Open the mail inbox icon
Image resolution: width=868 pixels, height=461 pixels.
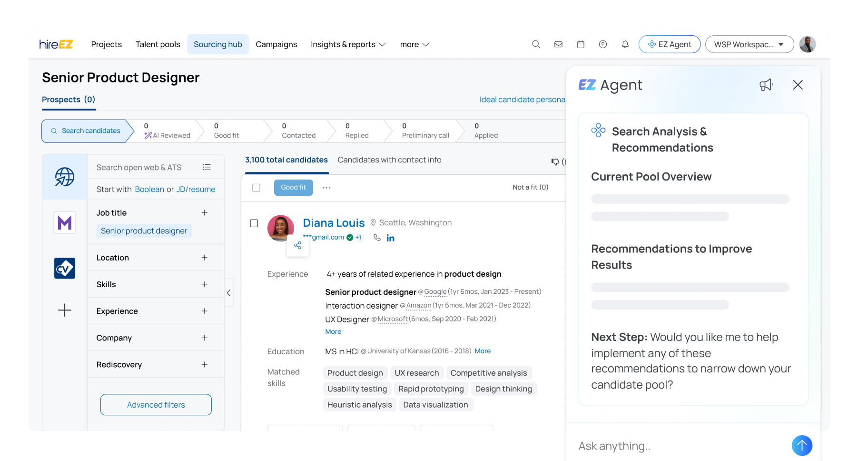(x=558, y=44)
